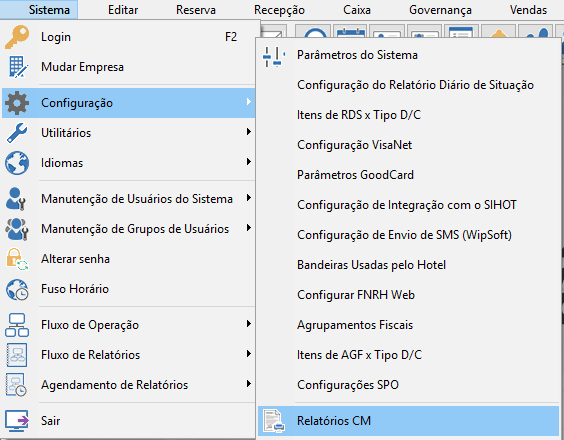
Task: Click the Relatórios CM document icon
Action: coord(274,421)
